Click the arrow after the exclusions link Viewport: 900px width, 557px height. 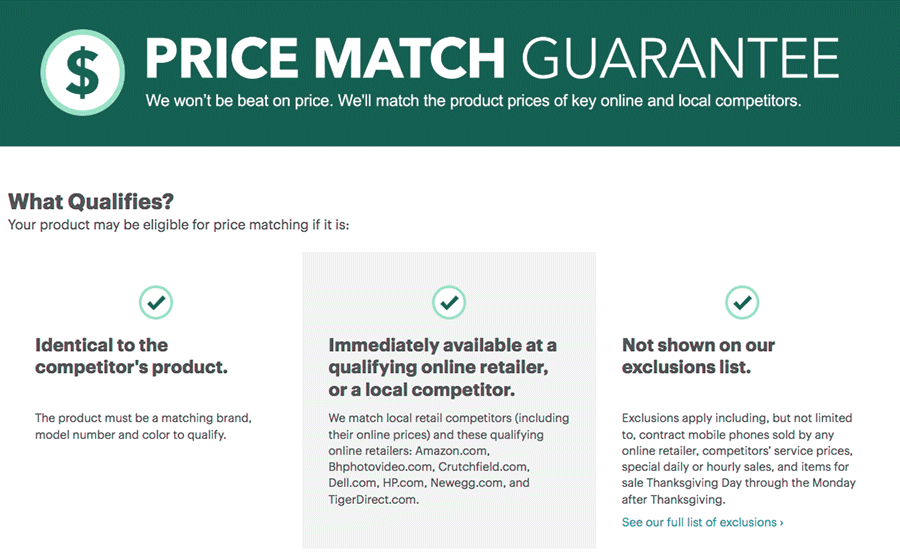pos(781,522)
